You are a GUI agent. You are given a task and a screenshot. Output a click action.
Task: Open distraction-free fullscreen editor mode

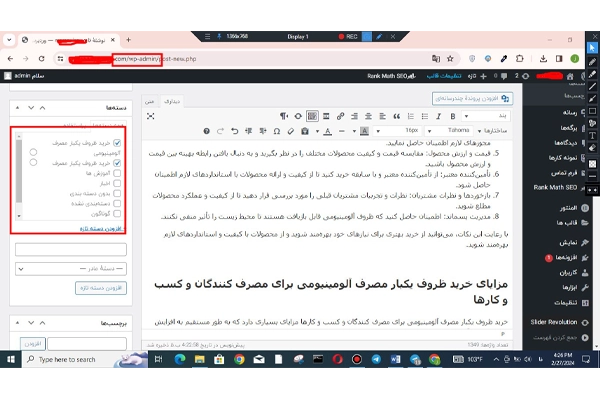coord(151,116)
